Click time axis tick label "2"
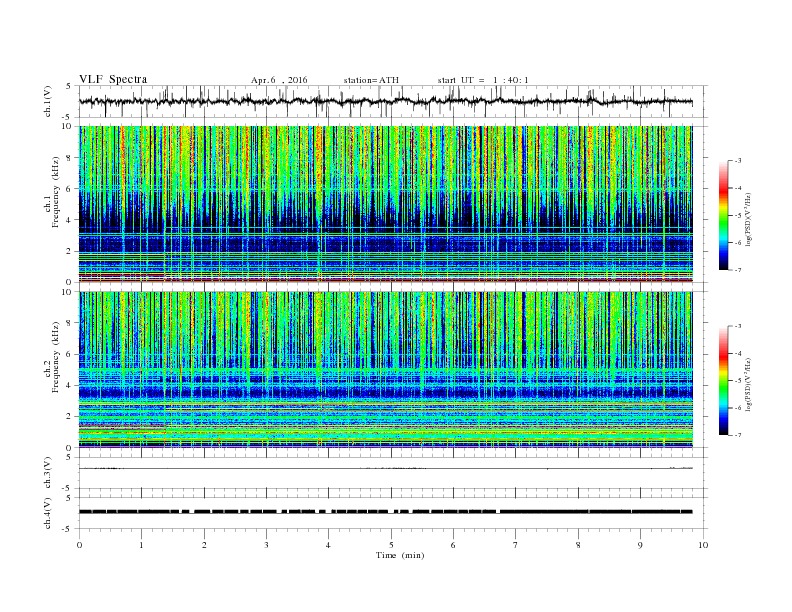The height and width of the screenshot is (612, 792). tap(204, 545)
